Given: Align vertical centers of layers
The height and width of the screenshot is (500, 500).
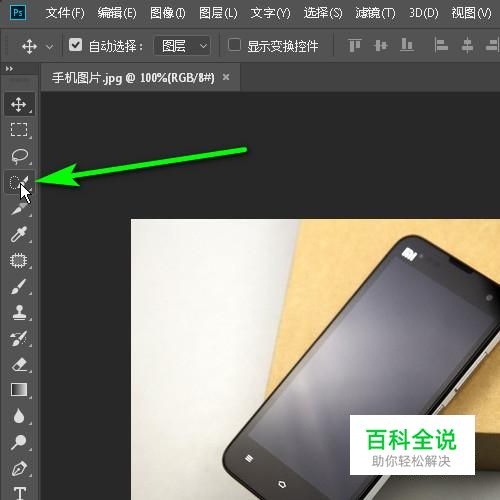Looking at the screenshot, I should point(381,45).
